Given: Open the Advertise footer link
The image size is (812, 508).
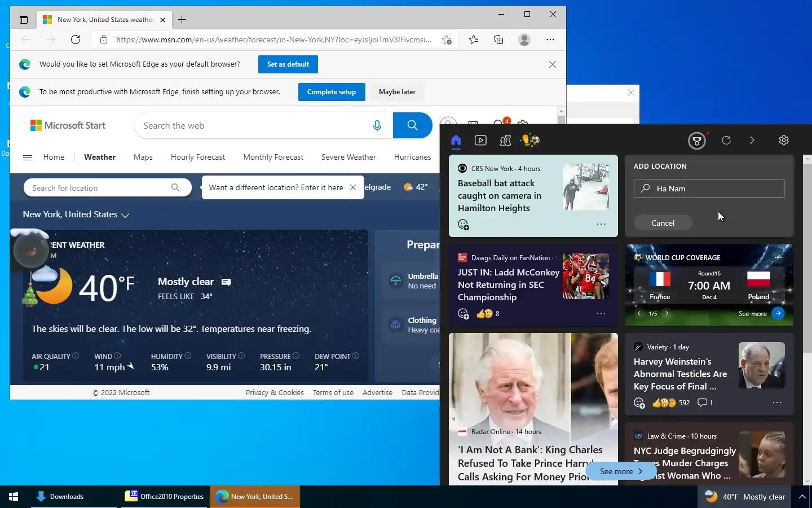Looking at the screenshot, I should point(377,392).
